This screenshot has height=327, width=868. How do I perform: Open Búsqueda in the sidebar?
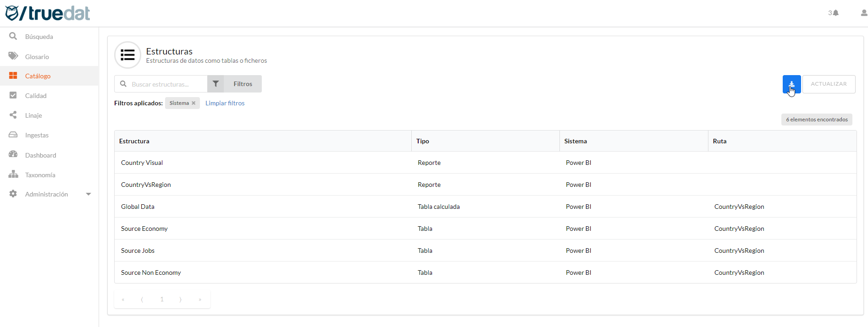point(39,37)
